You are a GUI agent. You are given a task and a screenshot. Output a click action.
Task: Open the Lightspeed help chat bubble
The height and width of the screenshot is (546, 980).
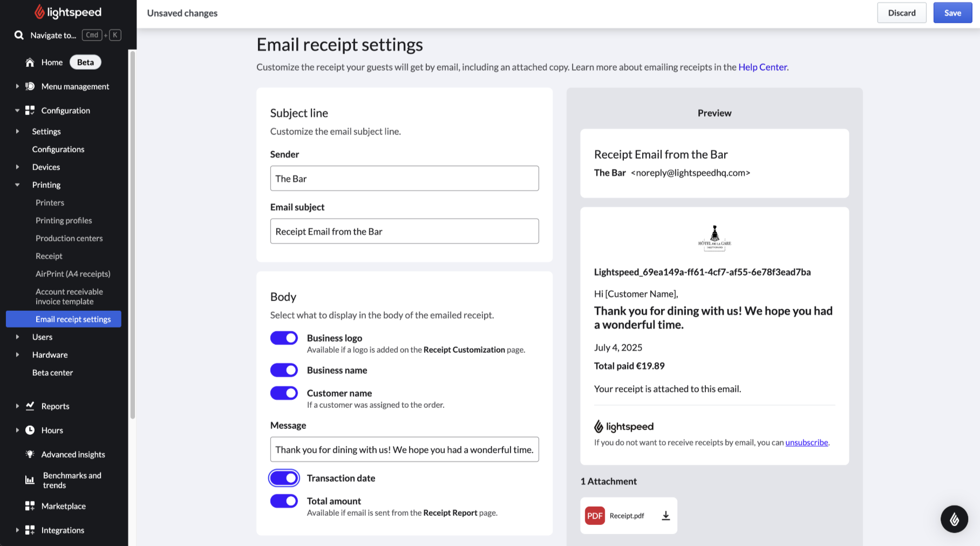click(954, 519)
